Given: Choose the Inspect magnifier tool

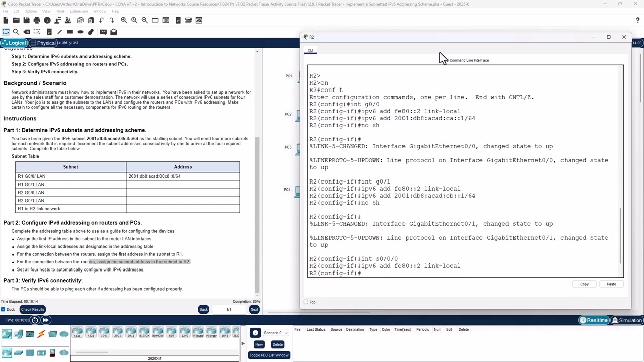Looking at the screenshot, I should click(x=16, y=32).
